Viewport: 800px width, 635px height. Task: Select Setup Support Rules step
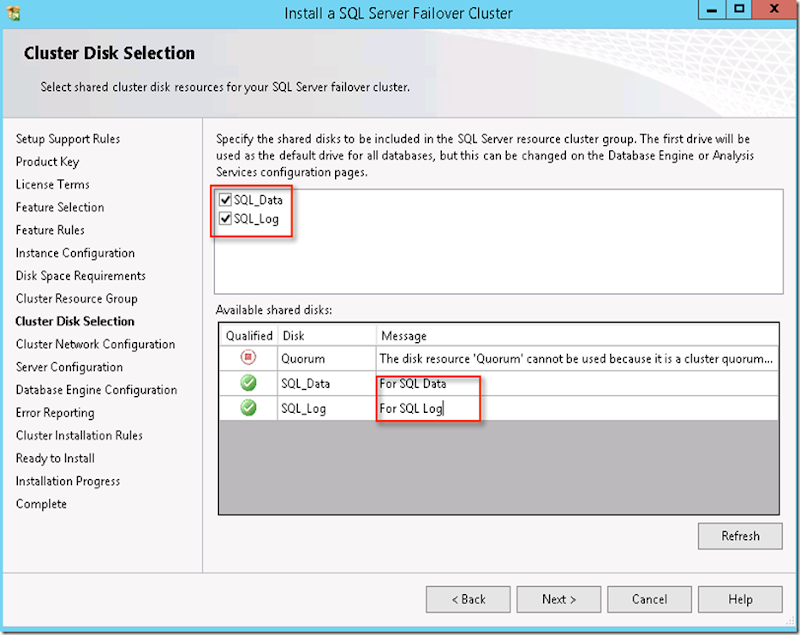pos(68,139)
